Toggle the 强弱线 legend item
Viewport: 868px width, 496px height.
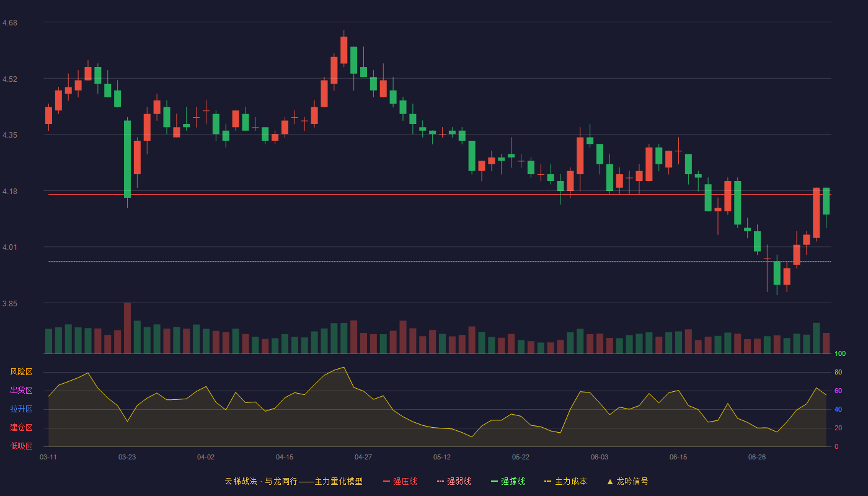(x=454, y=481)
